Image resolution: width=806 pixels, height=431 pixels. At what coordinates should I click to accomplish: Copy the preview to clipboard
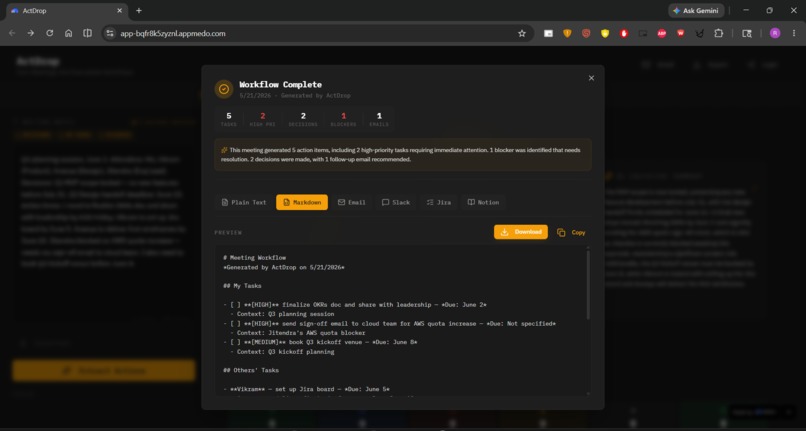pos(571,232)
